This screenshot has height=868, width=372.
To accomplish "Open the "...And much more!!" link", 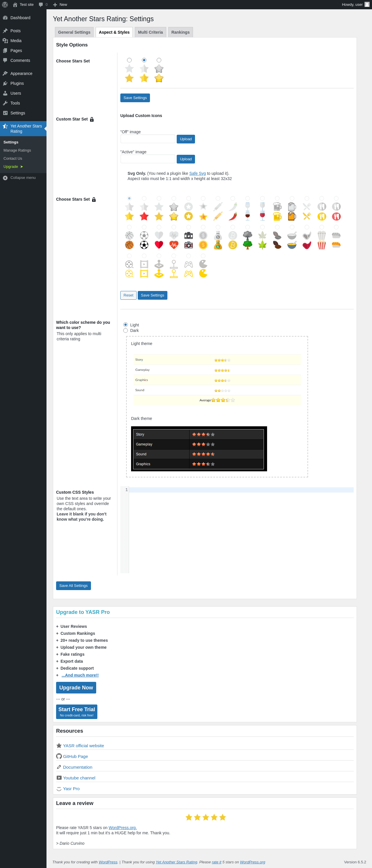I will pyautogui.click(x=80, y=675).
